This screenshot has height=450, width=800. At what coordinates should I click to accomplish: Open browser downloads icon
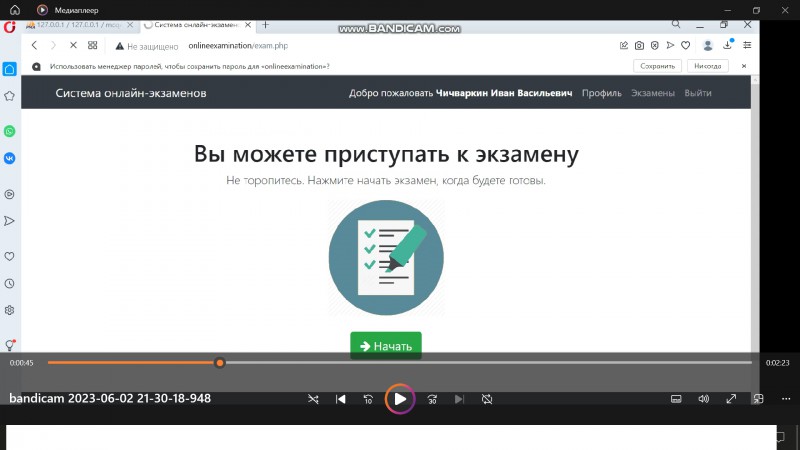click(728, 45)
